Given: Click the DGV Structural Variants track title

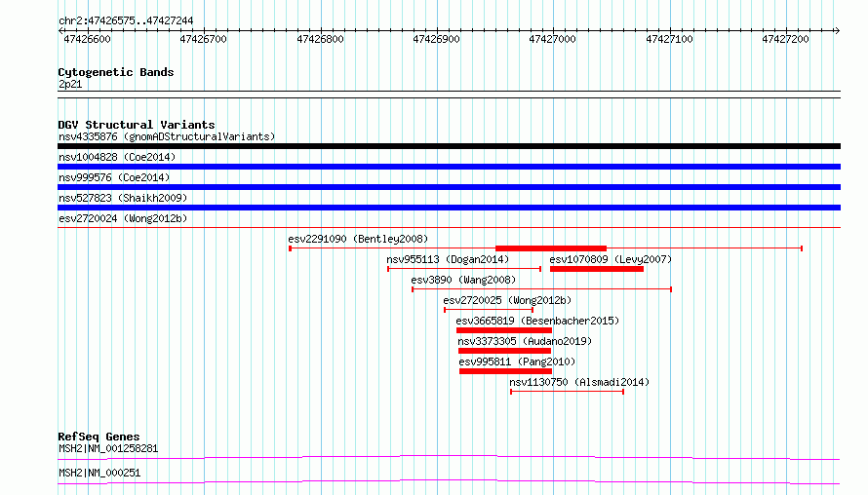Looking at the screenshot, I should pos(137,125).
